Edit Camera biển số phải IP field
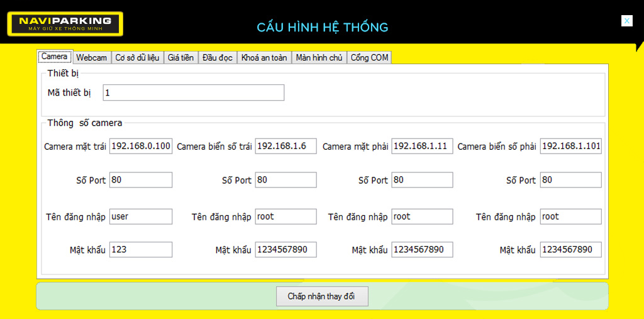 coord(571,147)
